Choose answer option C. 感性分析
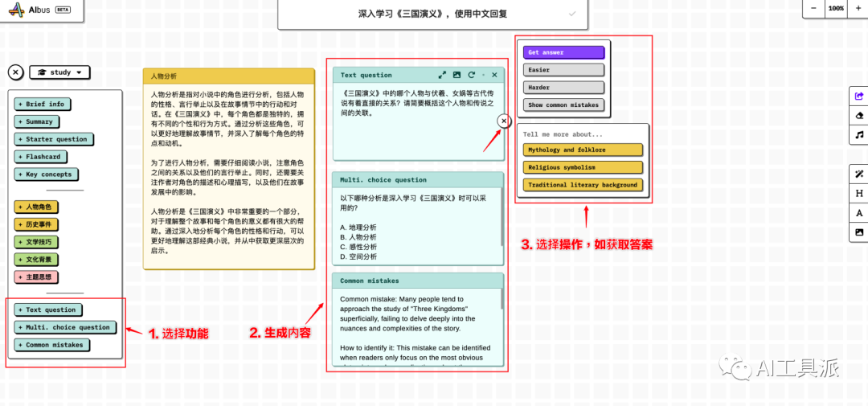Screen dimensions: 868x406 coord(358,247)
